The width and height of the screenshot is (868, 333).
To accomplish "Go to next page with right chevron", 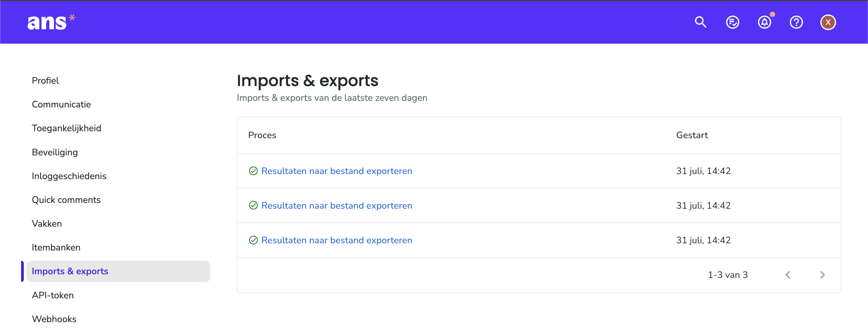I will (822, 275).
